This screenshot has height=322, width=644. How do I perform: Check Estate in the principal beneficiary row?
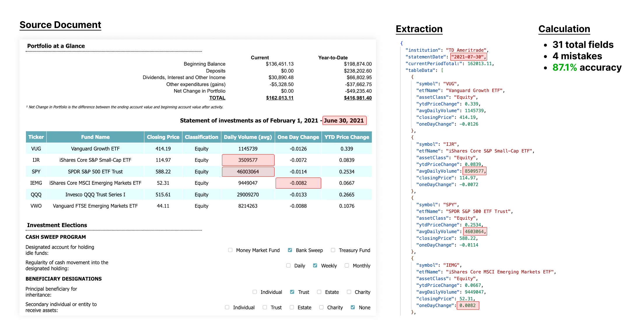pos(319,292)
